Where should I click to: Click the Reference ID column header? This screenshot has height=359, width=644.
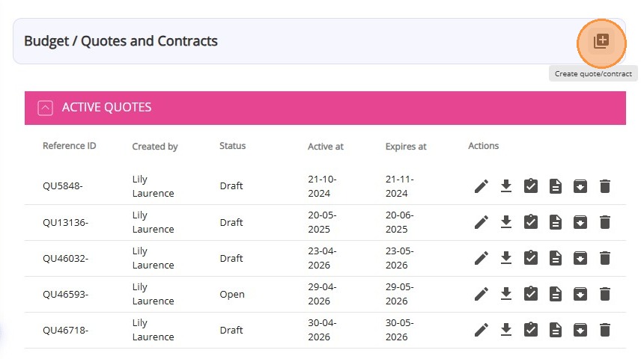(x=70, y=146)
